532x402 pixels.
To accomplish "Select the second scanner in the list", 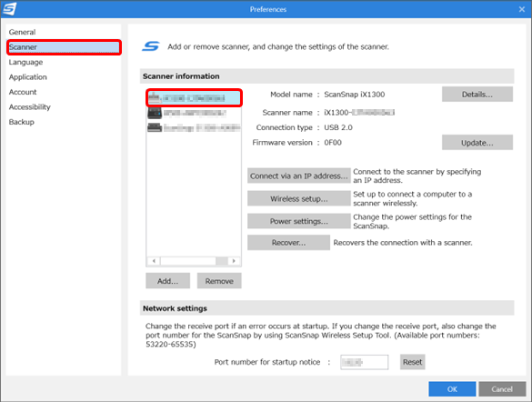I will click(194, 113).
